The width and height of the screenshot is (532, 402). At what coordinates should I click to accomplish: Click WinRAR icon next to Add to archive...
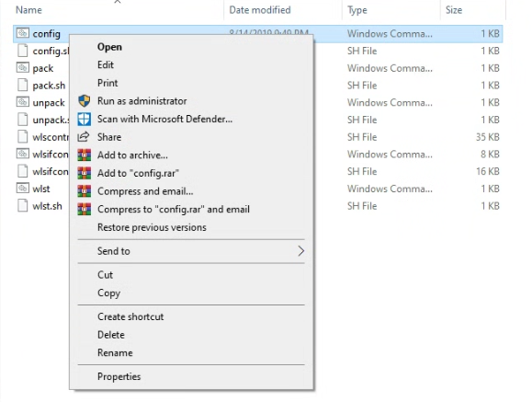(84, 155)
